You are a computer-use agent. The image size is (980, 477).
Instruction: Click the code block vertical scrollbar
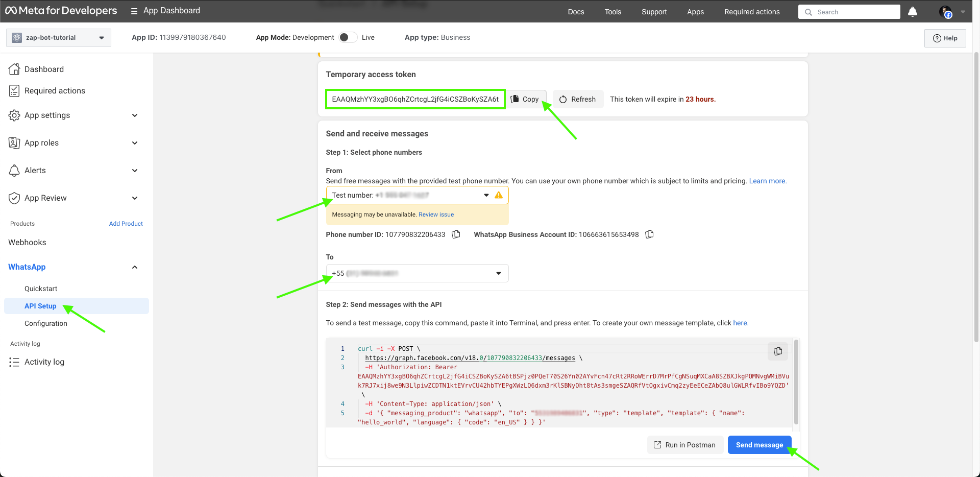coord(796,382)
